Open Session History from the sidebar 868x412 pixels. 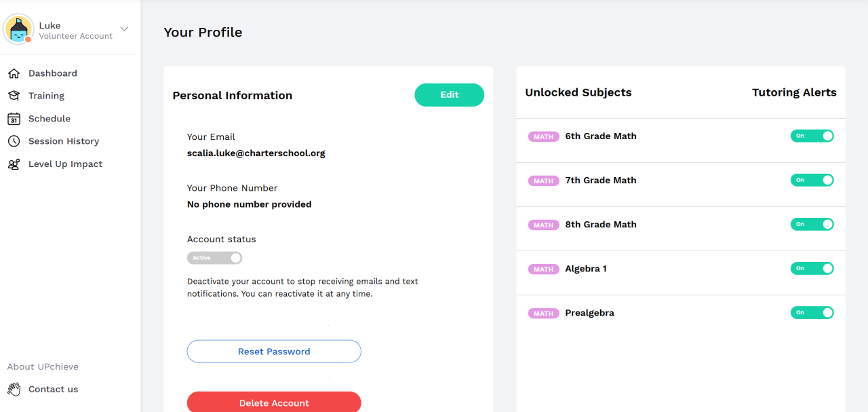(64, 141)
